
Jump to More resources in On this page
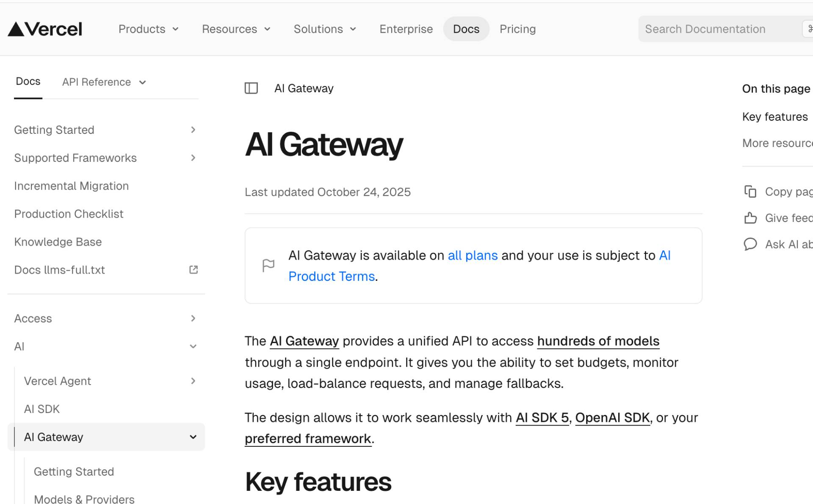(x=777, y=143)
